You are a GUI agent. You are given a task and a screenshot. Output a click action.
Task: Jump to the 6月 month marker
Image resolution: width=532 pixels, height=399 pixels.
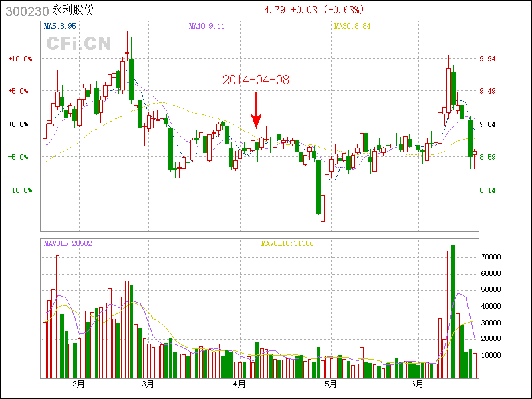417,384
